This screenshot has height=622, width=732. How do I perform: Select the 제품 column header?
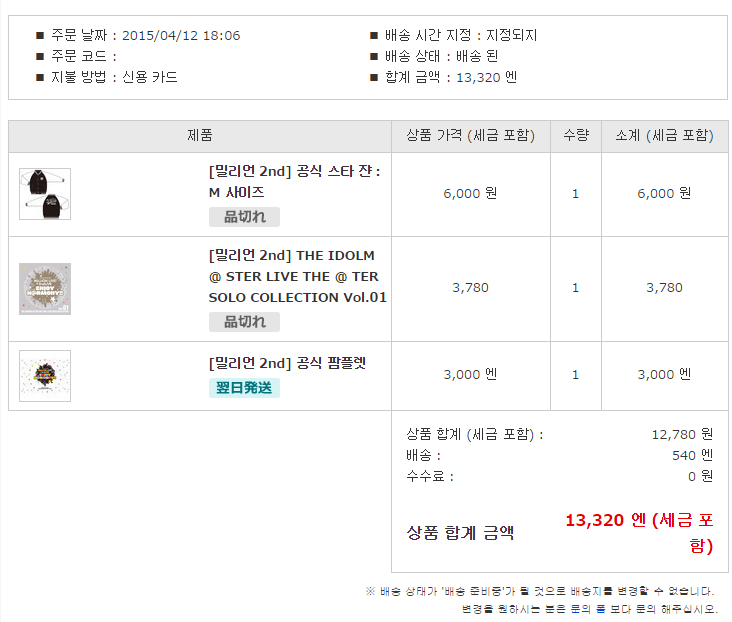pyautogui.click(x=200, y=136)
